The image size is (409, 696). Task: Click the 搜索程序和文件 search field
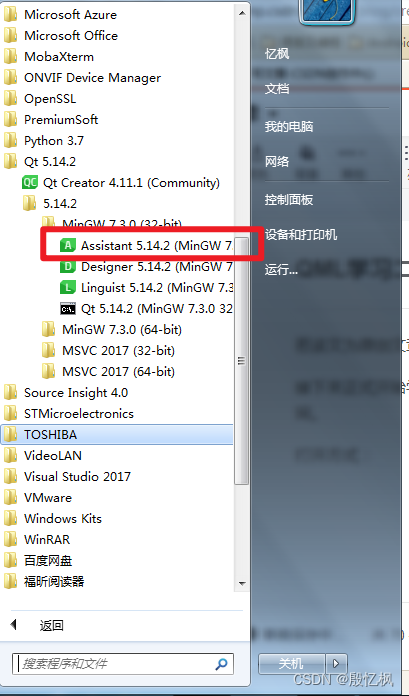pyautogui.click(x=123, y=664)
